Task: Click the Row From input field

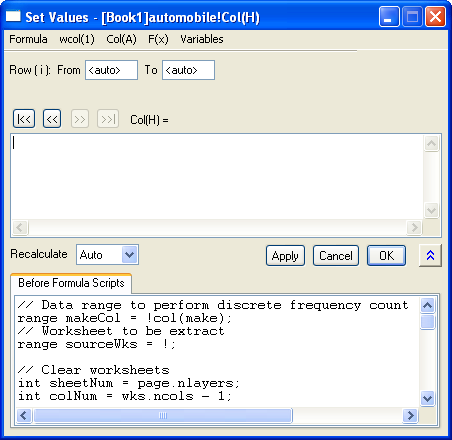Action: click(111, 70)
